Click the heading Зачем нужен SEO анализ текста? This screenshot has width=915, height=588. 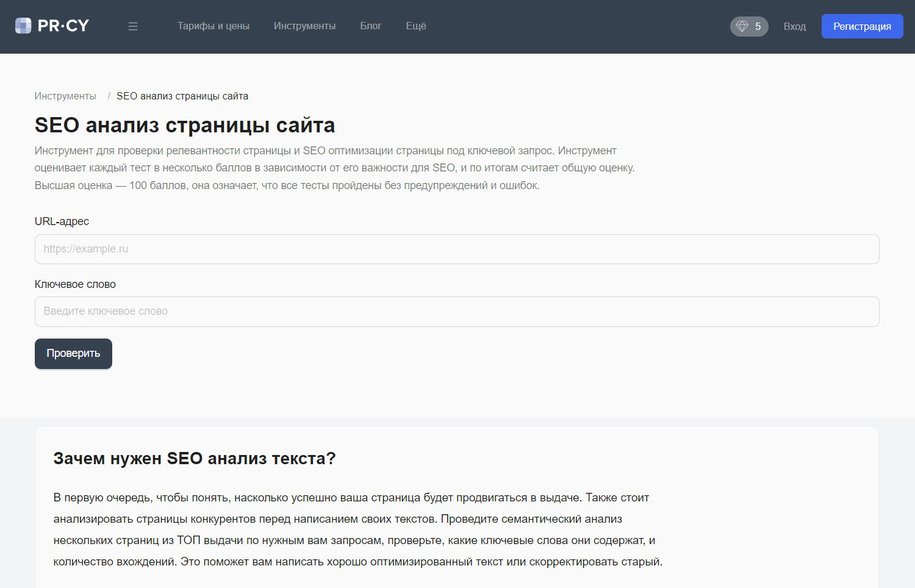[195, 459]
